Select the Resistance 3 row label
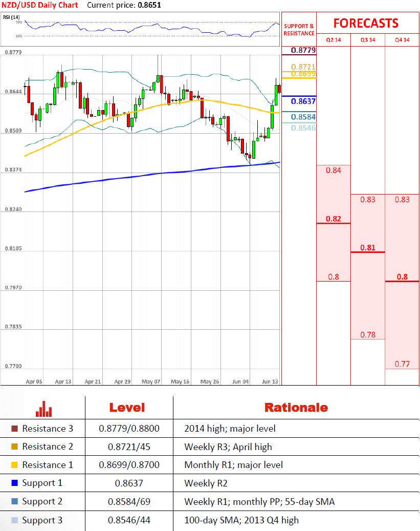The image size is (420, 531). 48,429
